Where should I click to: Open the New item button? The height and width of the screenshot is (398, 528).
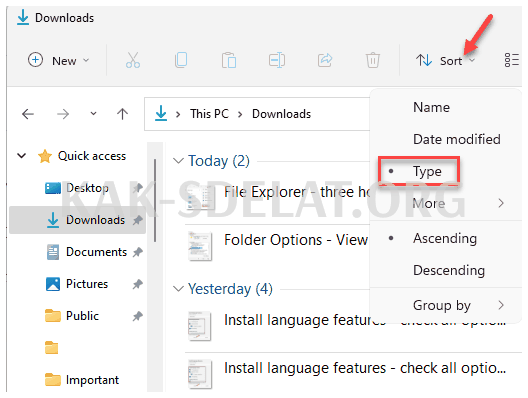click(x=59, y=61)
